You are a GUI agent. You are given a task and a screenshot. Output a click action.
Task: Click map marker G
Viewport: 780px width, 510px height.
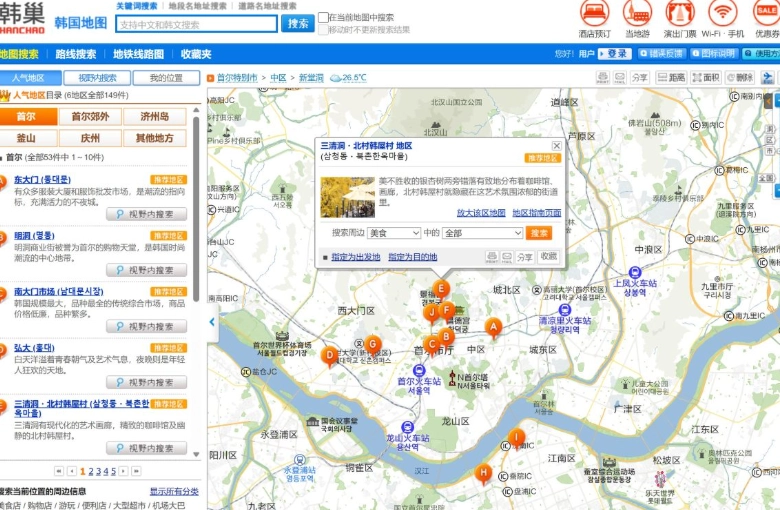[372, 344]
